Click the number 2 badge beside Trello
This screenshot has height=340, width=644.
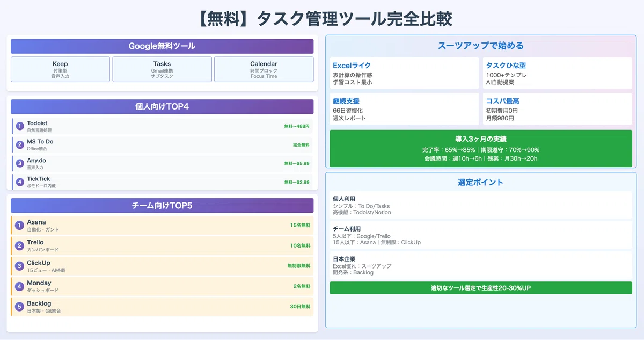click(x=20, y=245)
